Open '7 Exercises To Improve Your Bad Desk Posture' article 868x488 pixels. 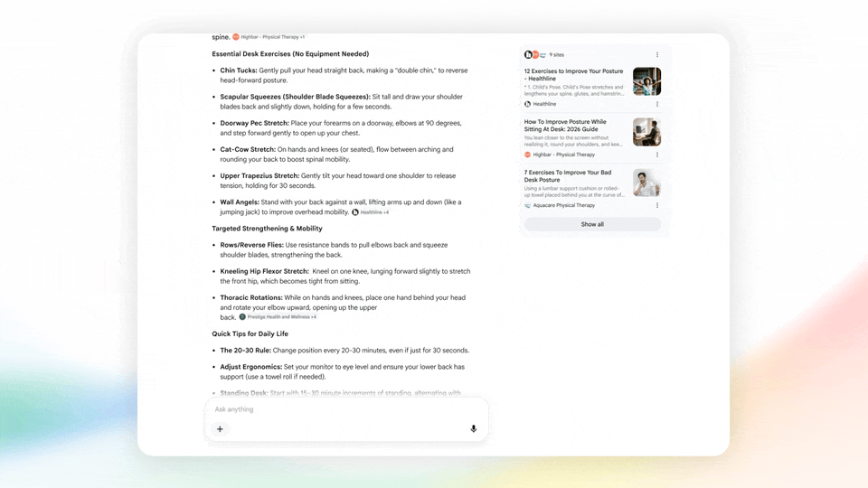568,176
